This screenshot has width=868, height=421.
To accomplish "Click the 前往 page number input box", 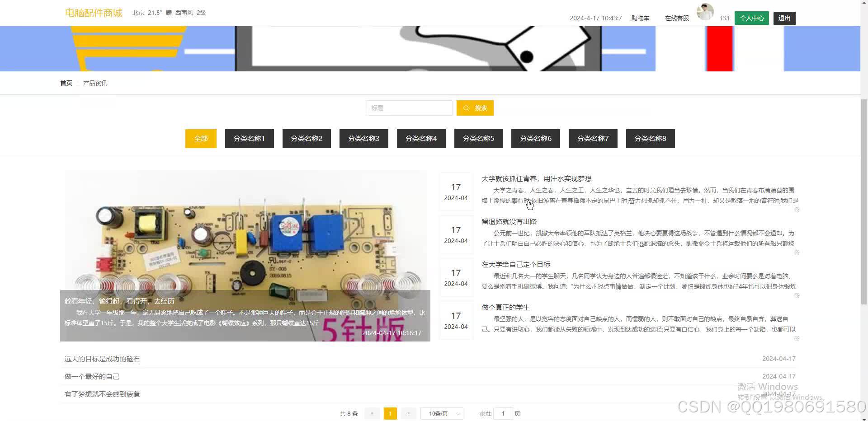I will pos(503,413).
